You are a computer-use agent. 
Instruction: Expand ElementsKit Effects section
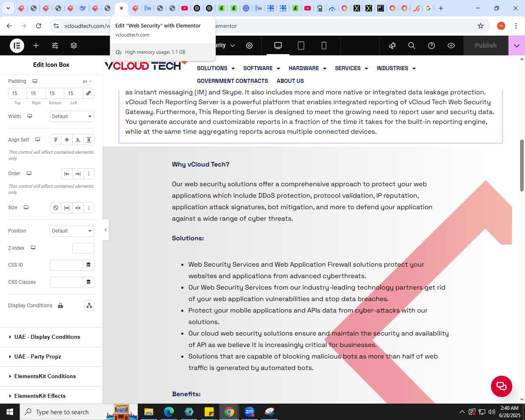point(51,395)
